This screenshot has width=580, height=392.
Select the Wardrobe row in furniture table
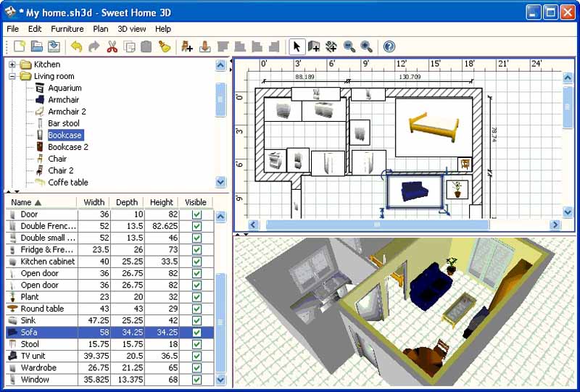pos(110,368)
